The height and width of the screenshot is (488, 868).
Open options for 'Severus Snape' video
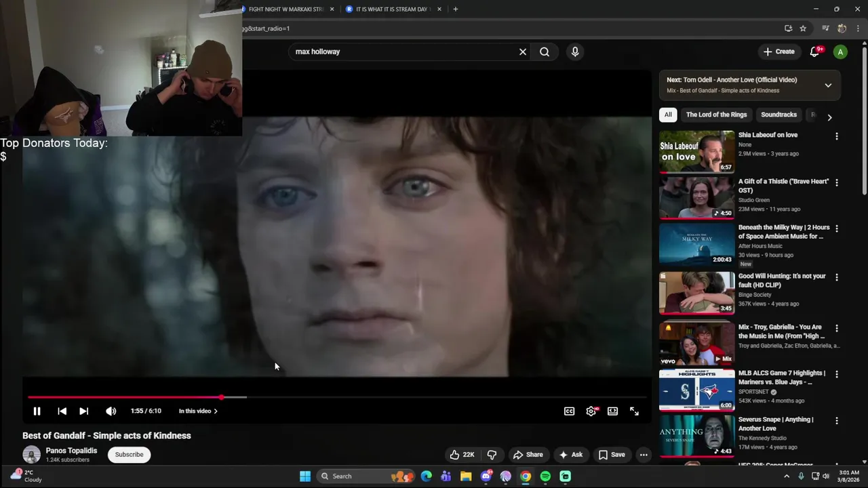[836, 420]
